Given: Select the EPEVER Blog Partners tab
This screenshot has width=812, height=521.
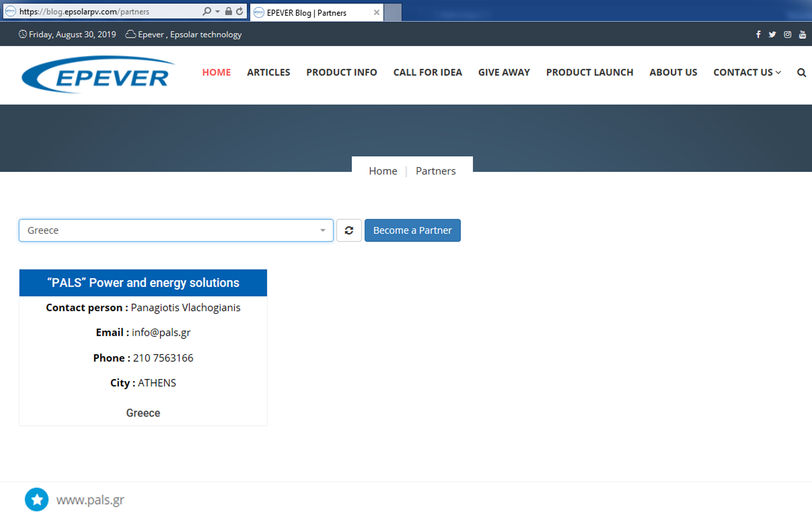Looking at the screenshot, I should pos(316,13).
